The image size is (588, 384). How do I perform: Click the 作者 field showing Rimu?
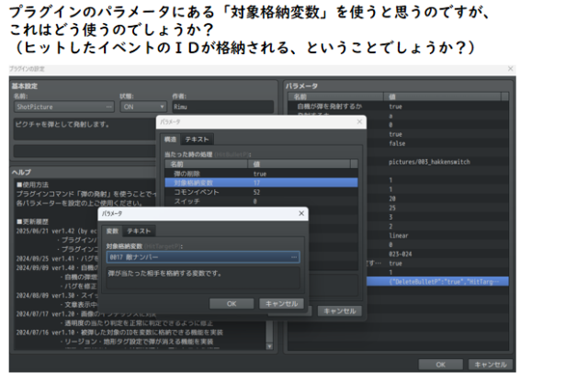[x=222, y=107]
